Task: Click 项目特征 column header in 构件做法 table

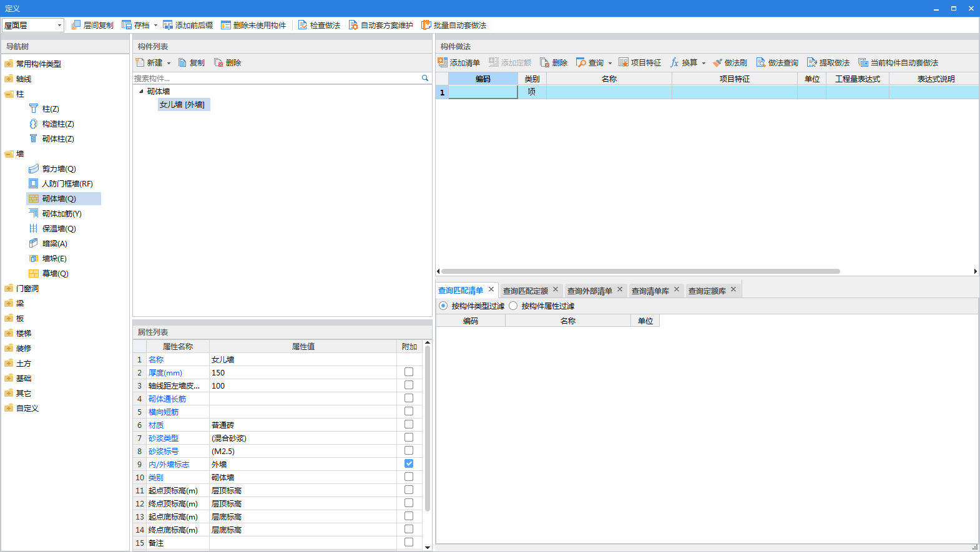Action: pyautogui.click(x=735, y=79)
